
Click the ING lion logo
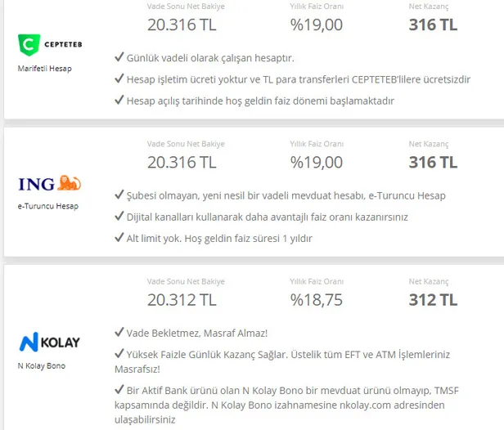click(49, 183)
